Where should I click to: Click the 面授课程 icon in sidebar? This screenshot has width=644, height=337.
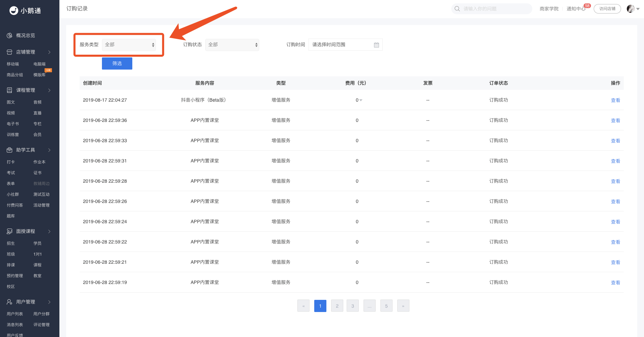[9, 231]
